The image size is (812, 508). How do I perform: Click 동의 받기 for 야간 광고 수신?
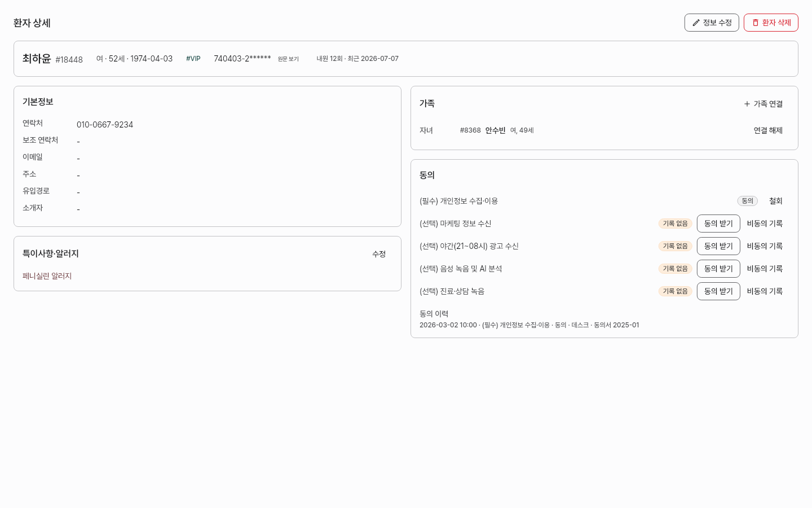coord(718,246)
